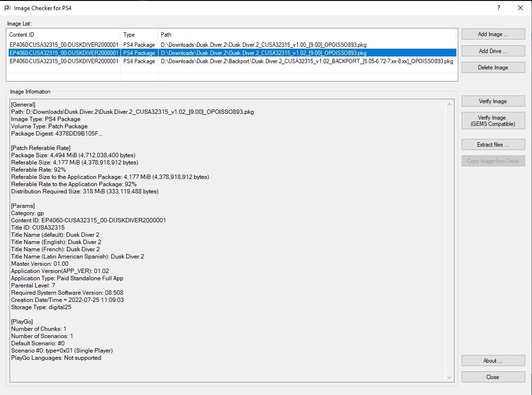Click the Close button at bottom right

(x=493, y=377)
